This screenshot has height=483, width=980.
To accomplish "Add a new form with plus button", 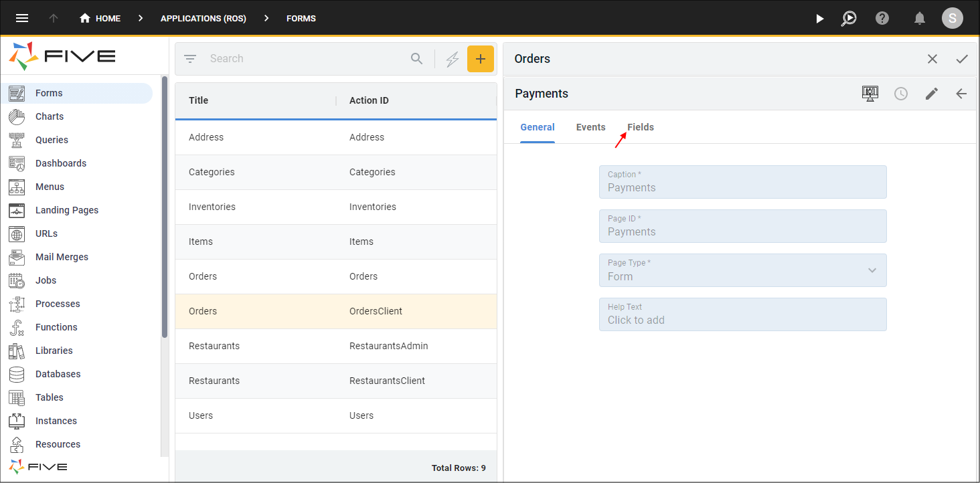I will click(481, 59).
